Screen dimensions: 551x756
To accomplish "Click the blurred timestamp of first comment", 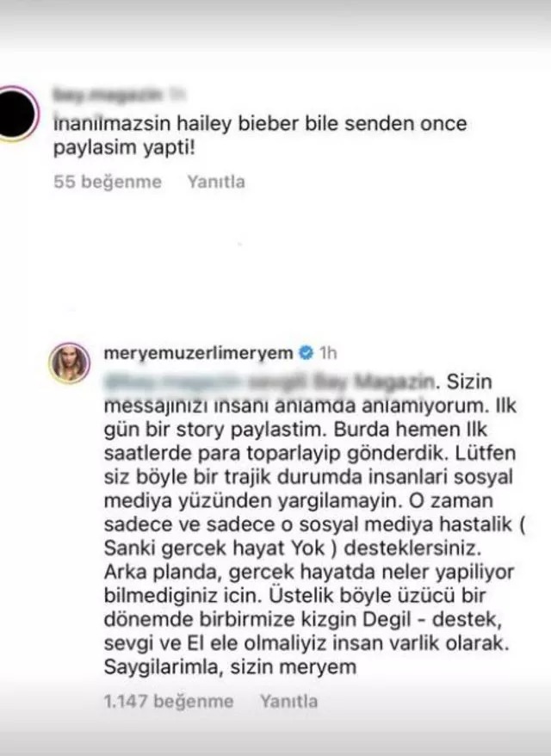I will [x=177, y=95].
